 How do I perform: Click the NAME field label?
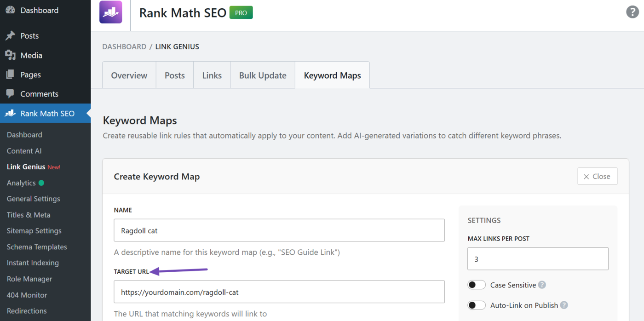tap(123, 210)
